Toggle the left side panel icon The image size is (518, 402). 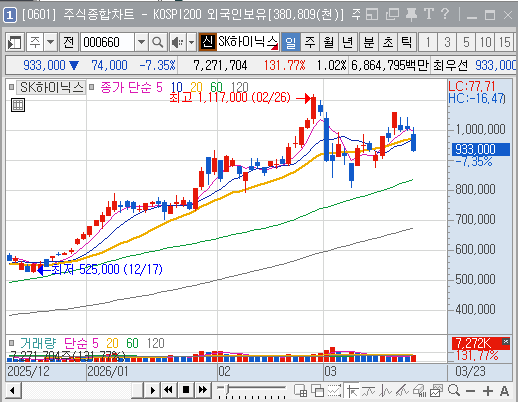[x=15, y=42]
